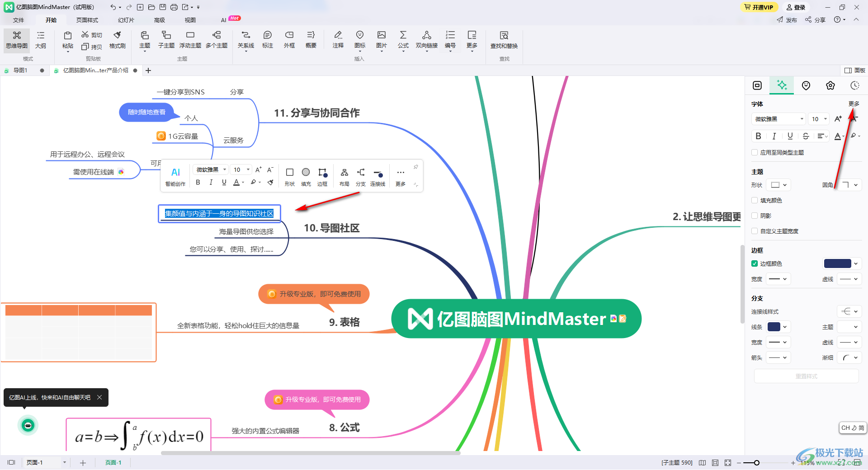Click 更多 in the font section
Viewport: 868px width, 470px height.
coord(854,103)
